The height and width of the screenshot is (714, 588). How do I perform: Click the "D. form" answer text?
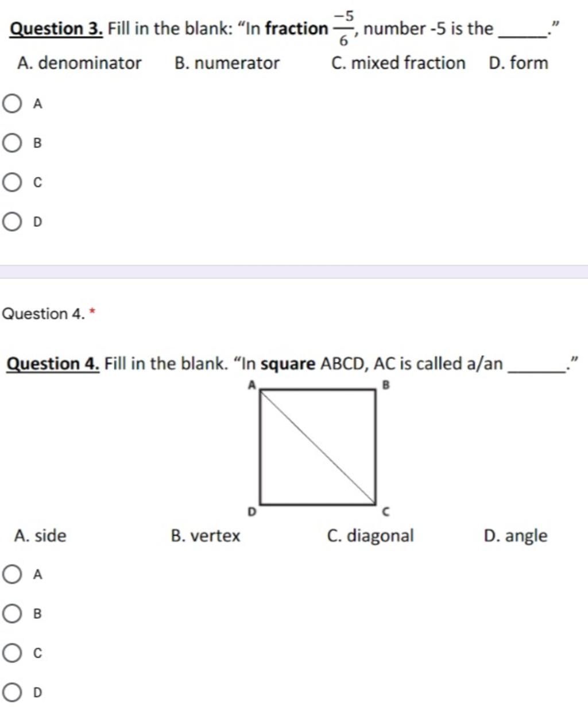tap(519, 63)
